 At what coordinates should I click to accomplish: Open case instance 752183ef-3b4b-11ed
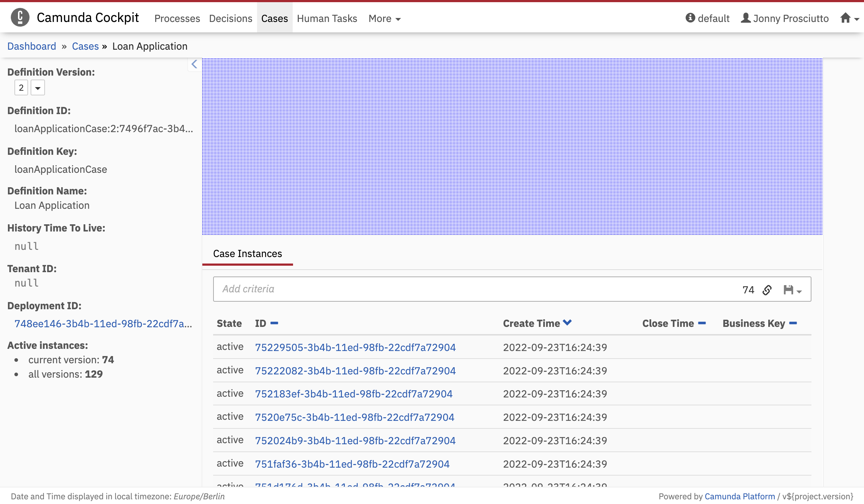click(x=354, y=394)
